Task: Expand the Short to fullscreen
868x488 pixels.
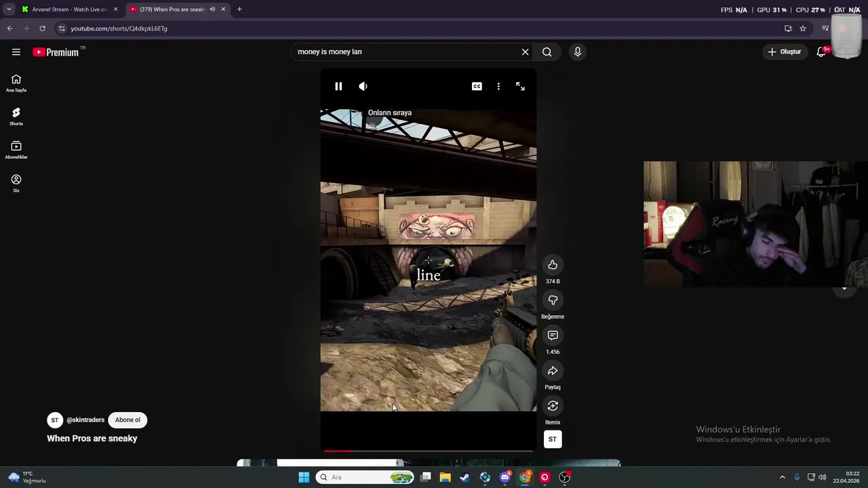Action: click(x=520, y=86)
